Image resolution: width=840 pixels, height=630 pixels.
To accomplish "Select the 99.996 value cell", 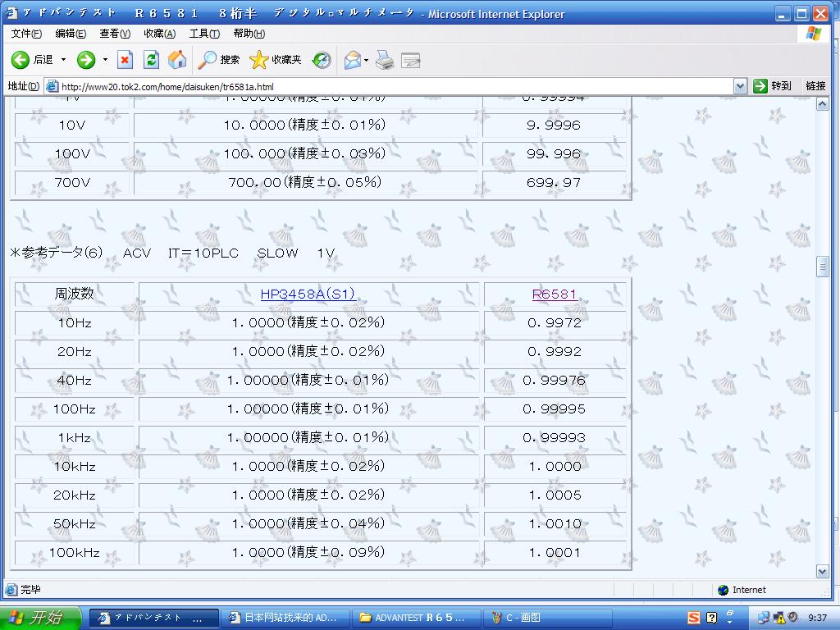I will pyautogui.click(x=555, y=153).
